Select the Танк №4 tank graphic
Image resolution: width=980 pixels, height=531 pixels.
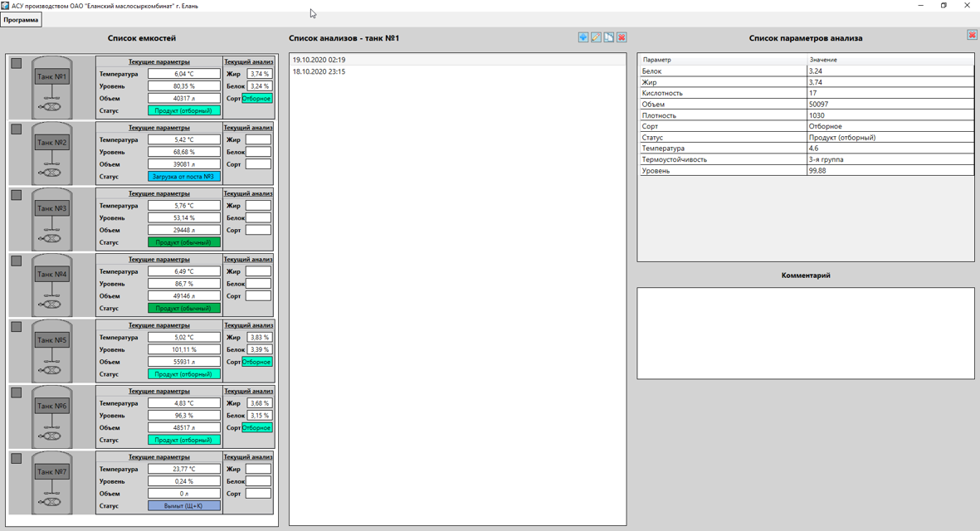click(x=51, y=285)
